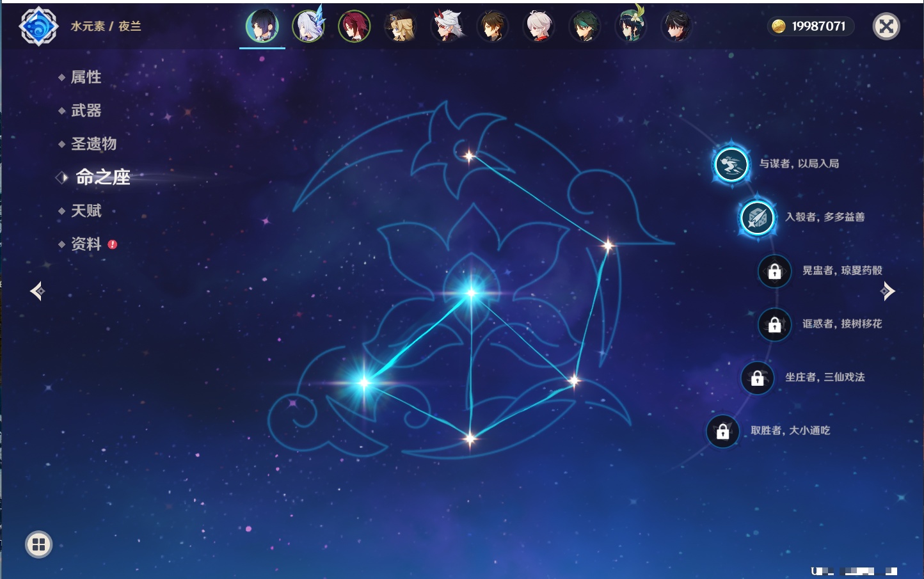Select Venti's avatar with flower hat

[x=631, y=26]
